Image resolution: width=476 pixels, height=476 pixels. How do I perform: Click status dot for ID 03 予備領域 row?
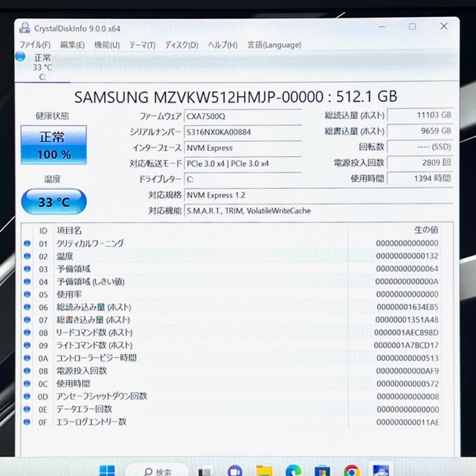[27, 269]
